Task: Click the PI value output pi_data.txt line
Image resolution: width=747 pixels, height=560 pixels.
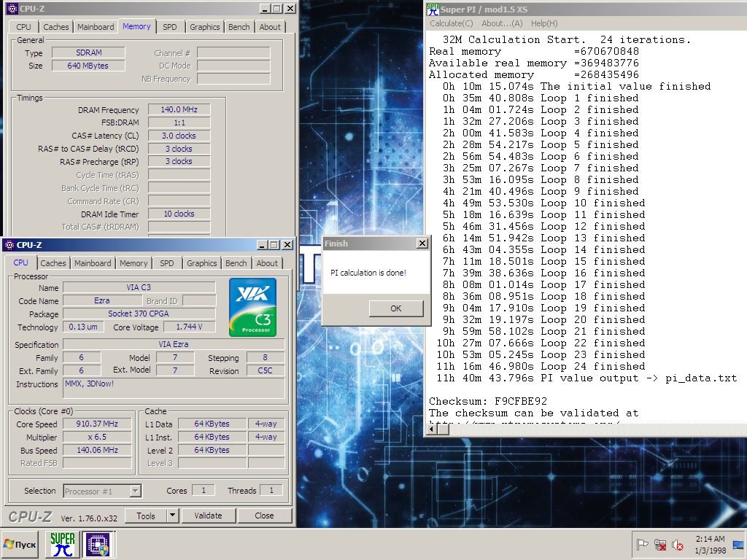Action: [x=587, y=378]
